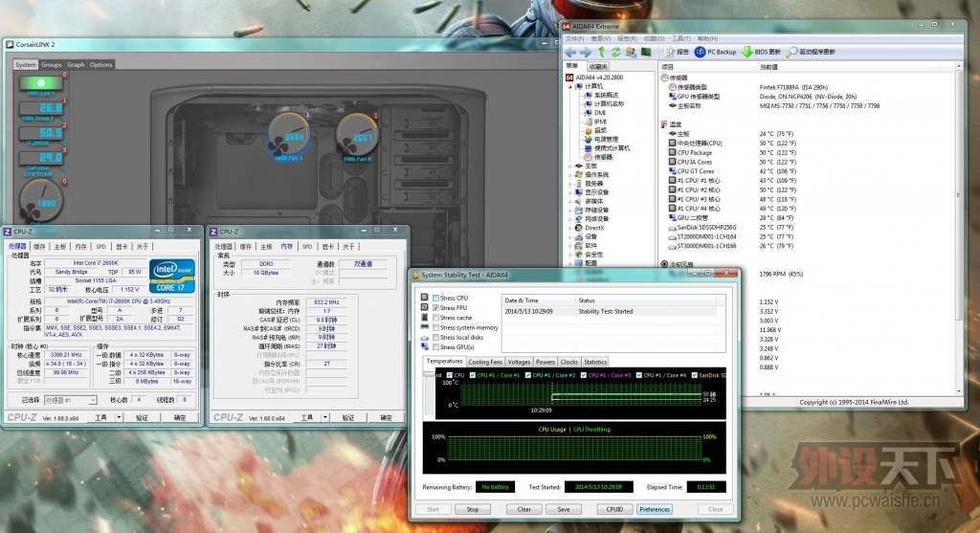Open the 工具 dropdown arrow in left CPU-Z
The height and width of the screenshot is (533, 980).
click(x=119, y=417)
